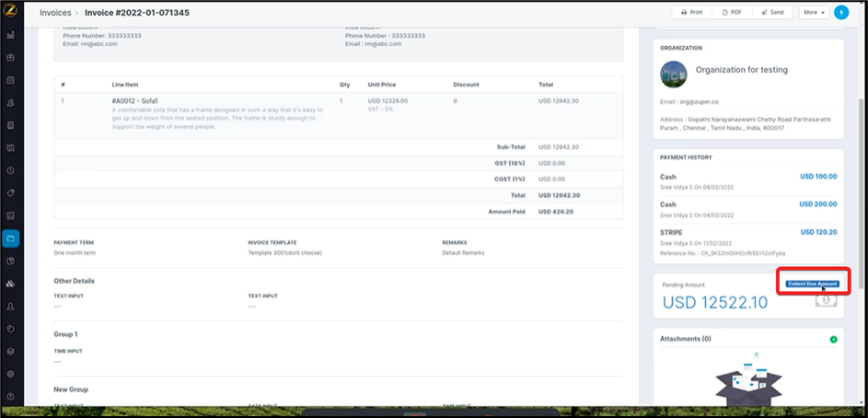The width and height of the screenshot is (868, 418).
Task: Click the Sub-Total value 'USD 12942.30'
Action: (x=559, y=147)
